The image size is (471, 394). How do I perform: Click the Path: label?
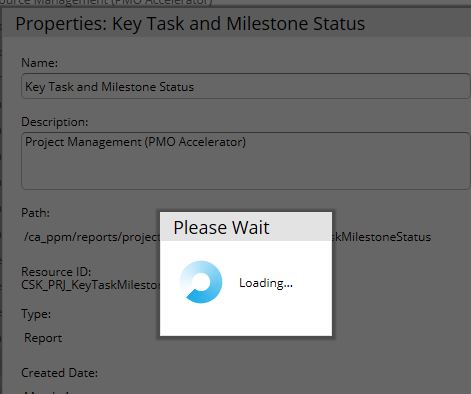tap(35, 213)
